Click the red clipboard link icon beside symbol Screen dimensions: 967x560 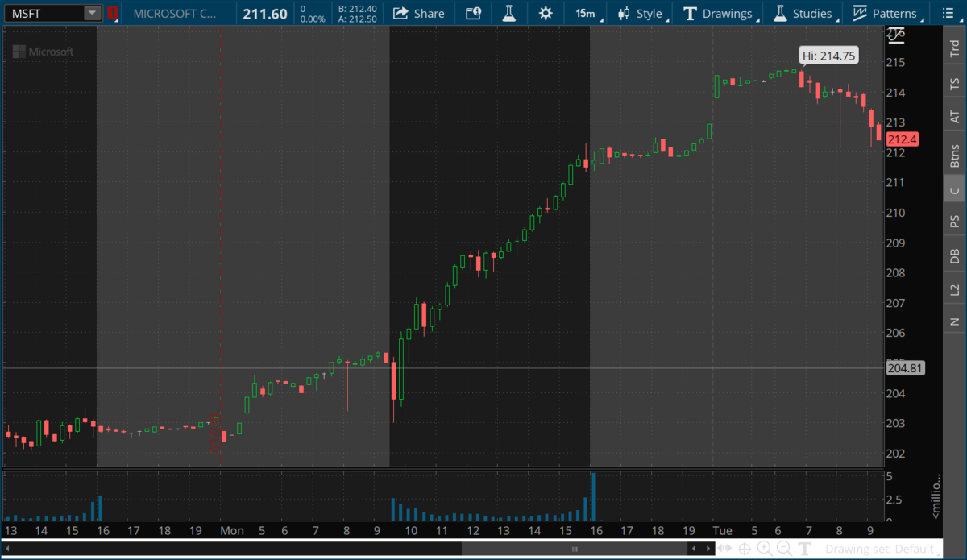[x=112, y=13]
